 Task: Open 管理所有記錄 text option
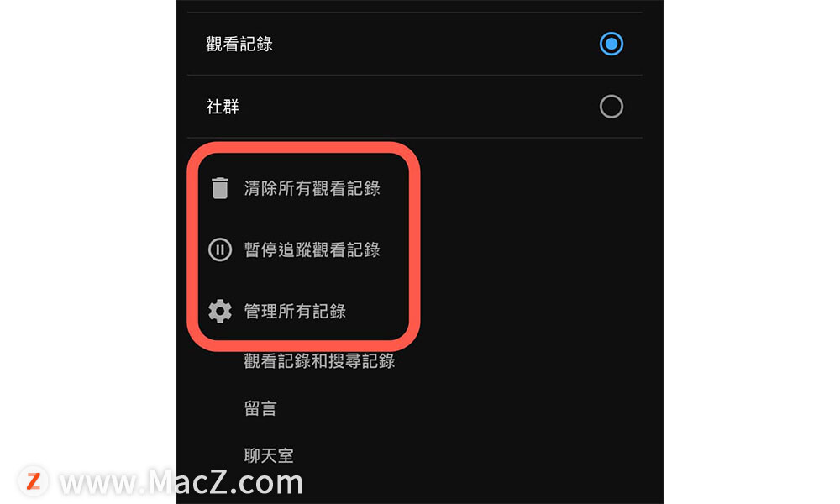click(x=295, y=311)
